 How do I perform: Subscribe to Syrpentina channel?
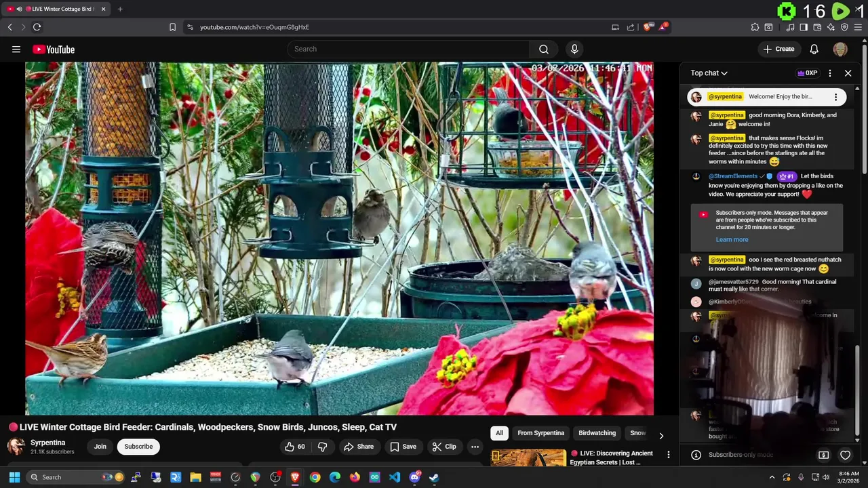[138, 447]
